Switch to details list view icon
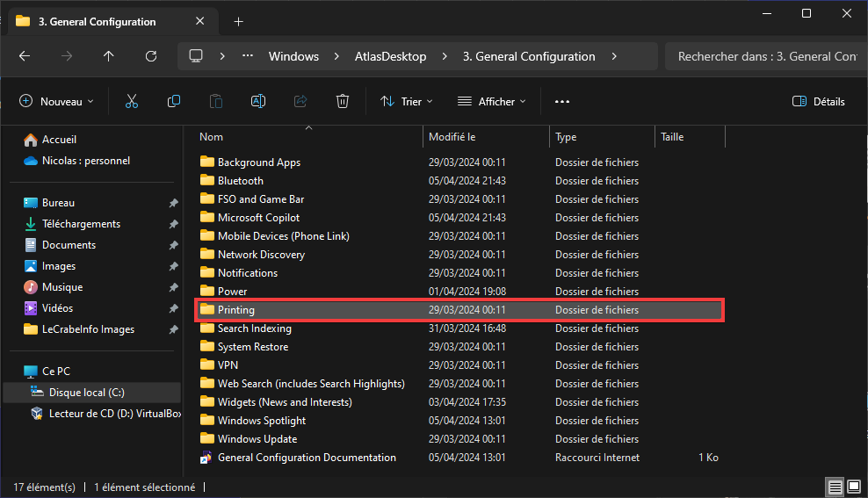Viewport: 868px width, 498px height. pos(835,487)
